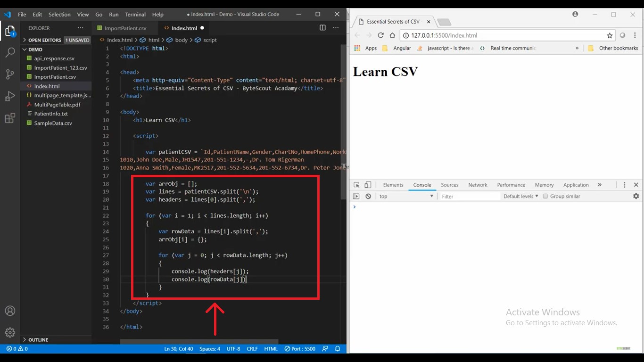Bookmark this page with the star icon
This screenshot has height=362, width=644.
(x=610, y=35)
